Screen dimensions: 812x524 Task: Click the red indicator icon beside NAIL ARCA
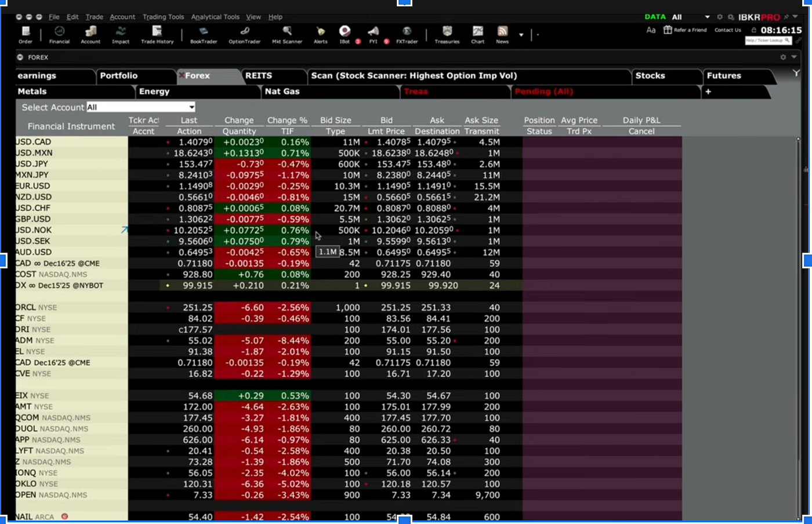pos(64,516)
